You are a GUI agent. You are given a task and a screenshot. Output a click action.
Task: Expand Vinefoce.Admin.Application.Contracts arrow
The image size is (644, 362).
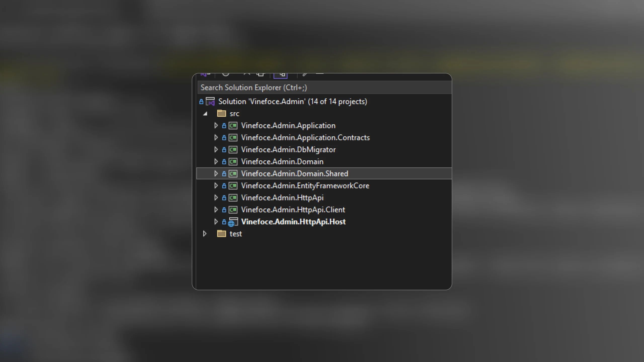tap(216, 138)
